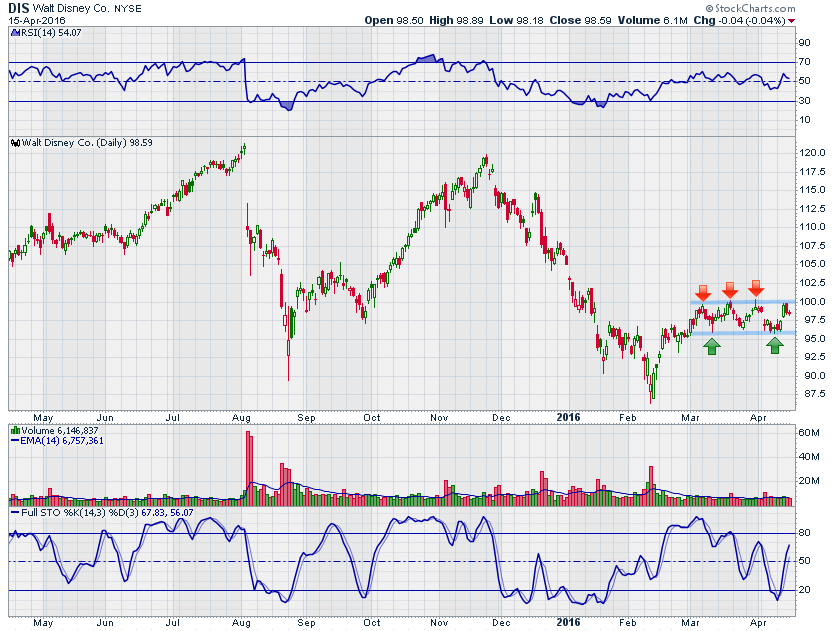The image size is (833, 631).
Task: Click the Chg -0.04 (-0.04%) value
Action: click(x=740, y=20)
